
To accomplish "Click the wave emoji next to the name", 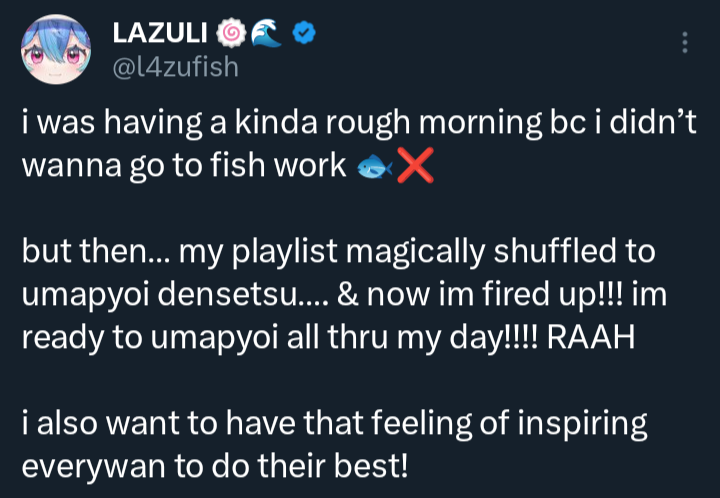I will coord(263,35).
